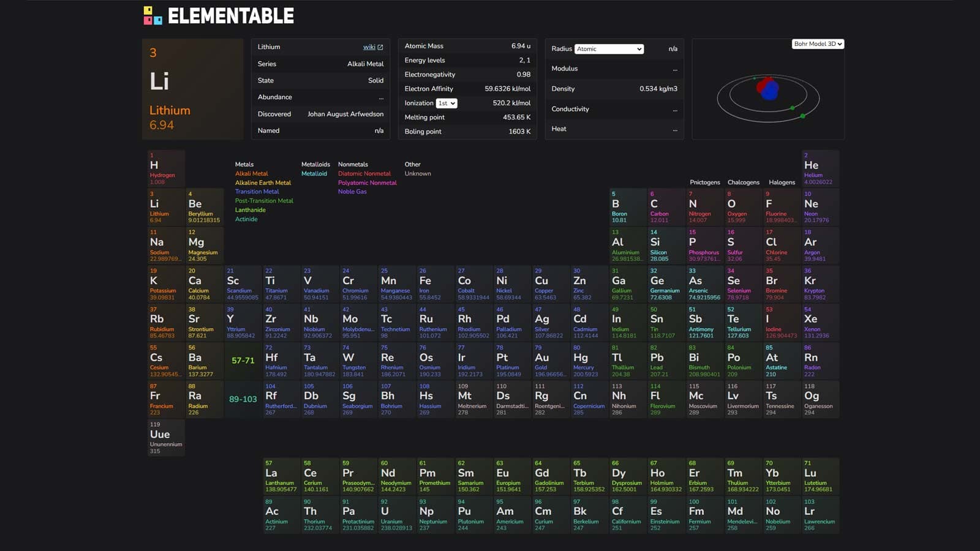Select Oganesson, element 118
This screenshot has width=980, height=551.
(x=820, y=399)
